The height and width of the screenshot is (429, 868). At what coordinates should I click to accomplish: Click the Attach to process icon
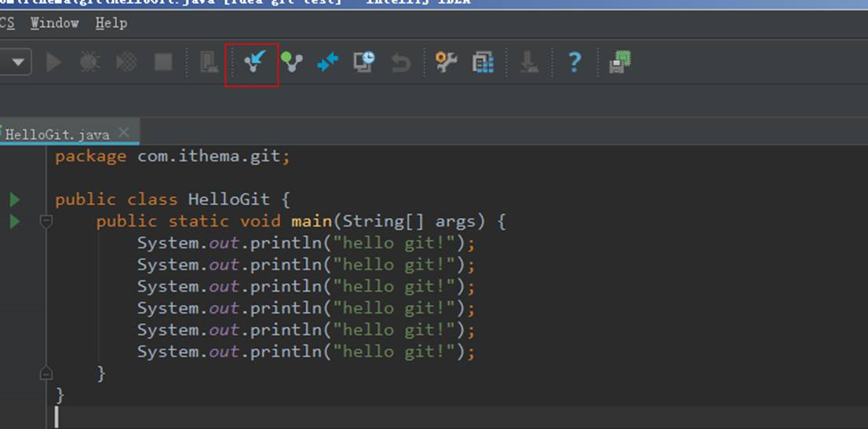(209, 62)
